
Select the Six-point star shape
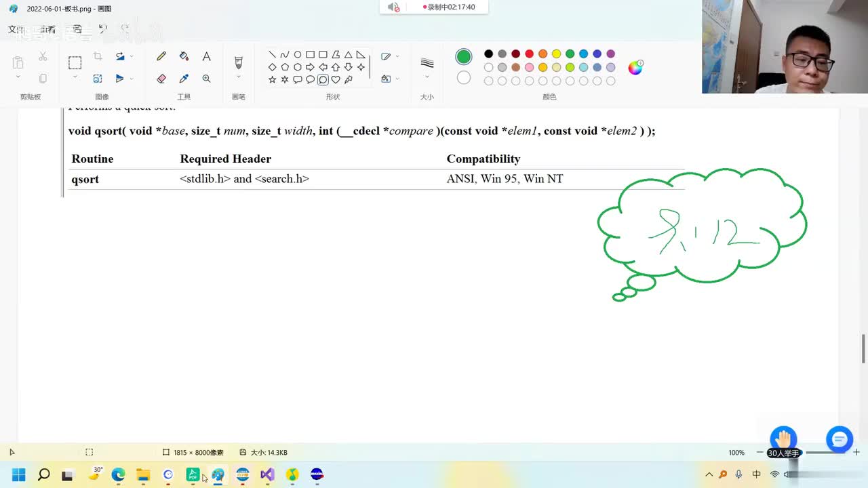(285, 80)
